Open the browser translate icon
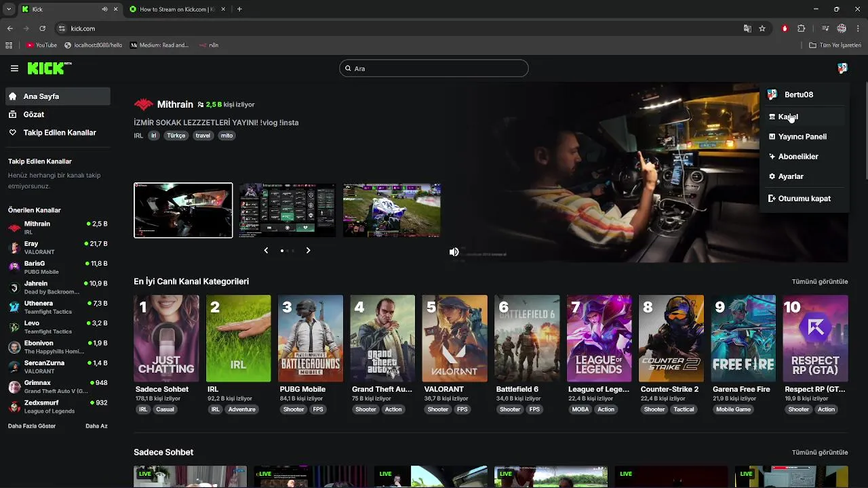Image resolution: width=868 pixels, height=488 pixels. (747, 28)
